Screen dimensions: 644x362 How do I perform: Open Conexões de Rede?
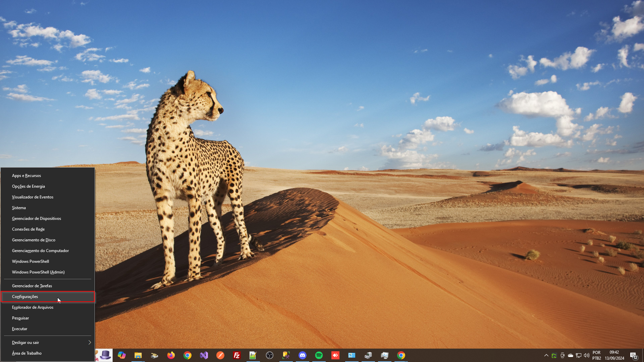(48, 229)
